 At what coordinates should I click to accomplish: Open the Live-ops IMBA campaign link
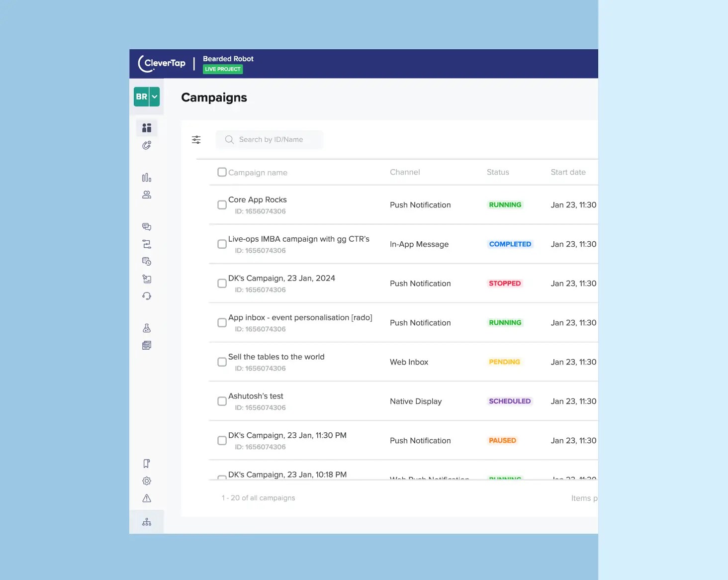[x=298, y=239]
